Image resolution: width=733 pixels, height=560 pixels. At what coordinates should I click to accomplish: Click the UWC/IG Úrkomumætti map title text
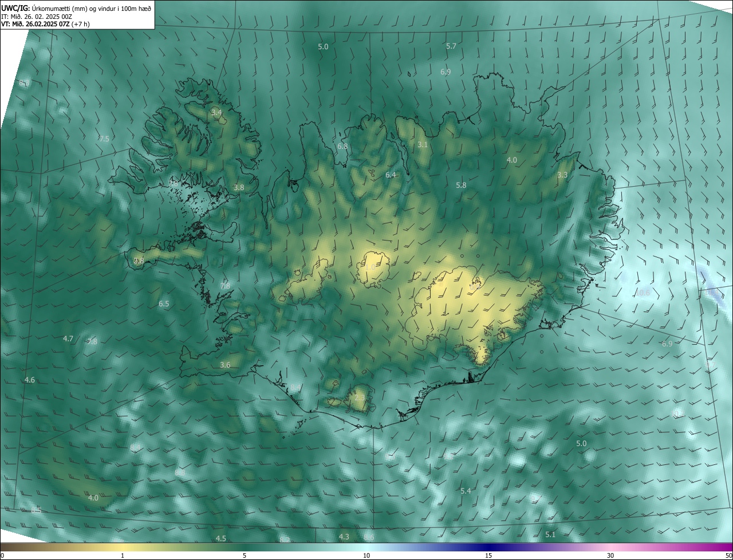[76, 8]
